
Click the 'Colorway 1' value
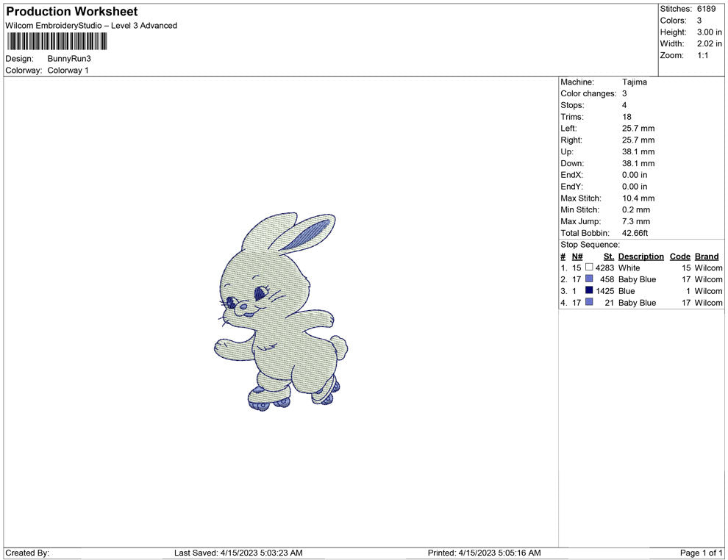click(68, 70)
